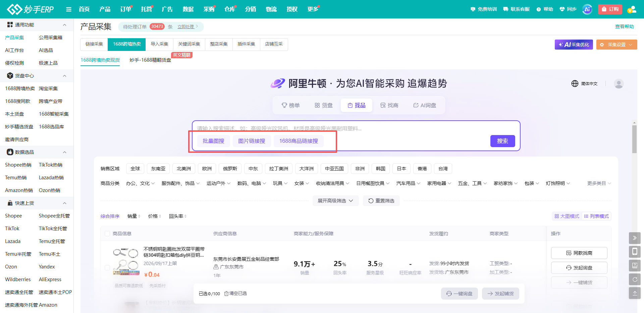Viewport: 644px width, 313px height.
Task: Expand 展开高级筛选 filters
Action: click(335, 201)
